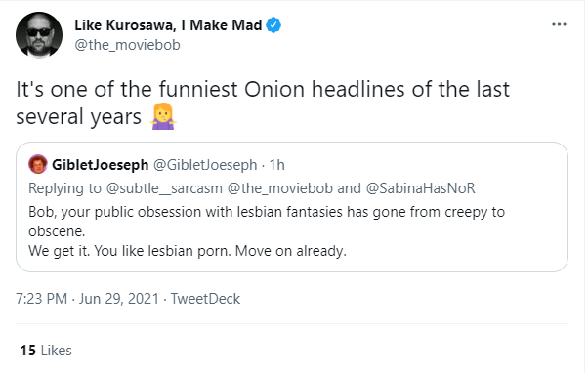Click the quoted tweet's 1h timestamp
Image resolution: width=588 pixels, height=373 pixels.
[x=277, y=165]
